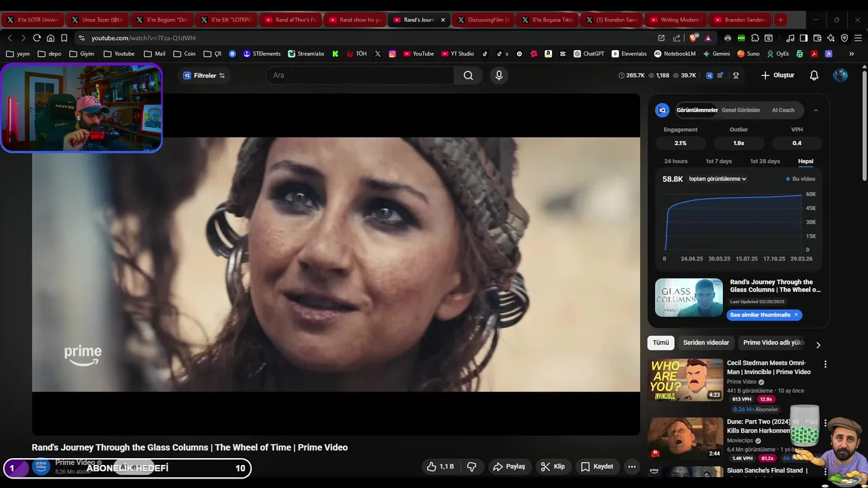This screenshot has height=488, width=868.
Task: Switch to Genel Görünüm tab
Action: [x=741, y=110]
